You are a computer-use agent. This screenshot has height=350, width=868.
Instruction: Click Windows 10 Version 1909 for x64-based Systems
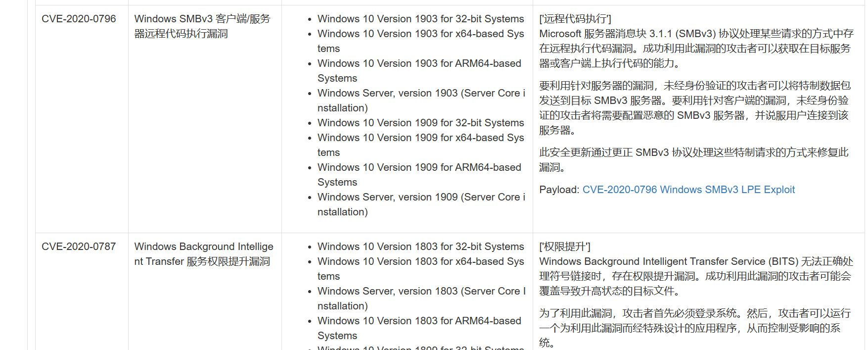pos(420,138)
